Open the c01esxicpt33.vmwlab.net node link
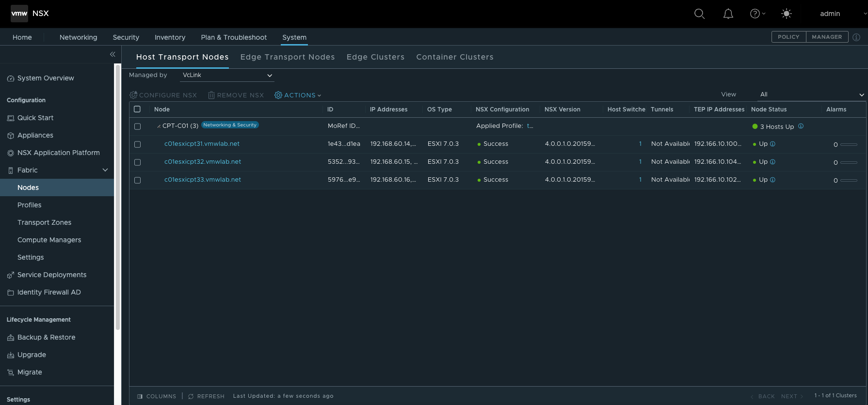The height and width of the screenshot is (405, 868). [203, 180]
